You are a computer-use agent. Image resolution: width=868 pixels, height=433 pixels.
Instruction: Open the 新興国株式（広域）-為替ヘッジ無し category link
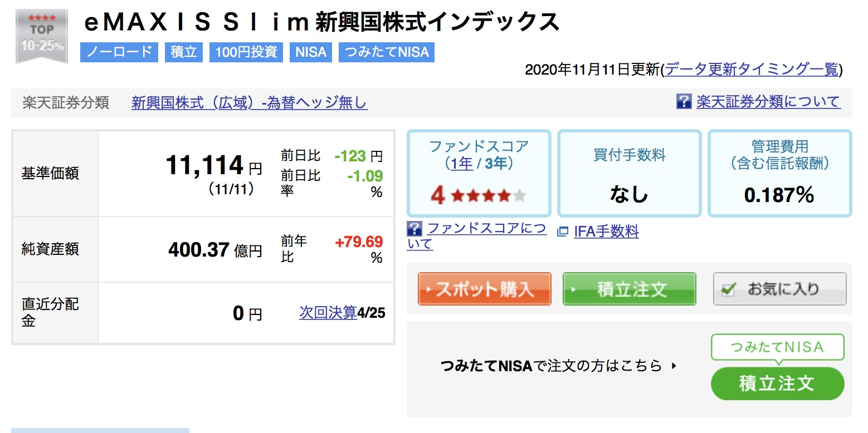pyautogui.click(x=250, y=103)
